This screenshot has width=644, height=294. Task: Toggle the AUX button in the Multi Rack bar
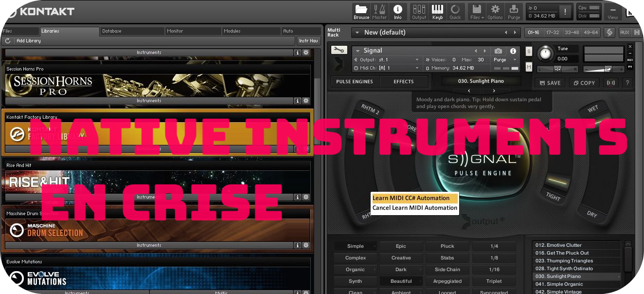[x=625, y=33]
